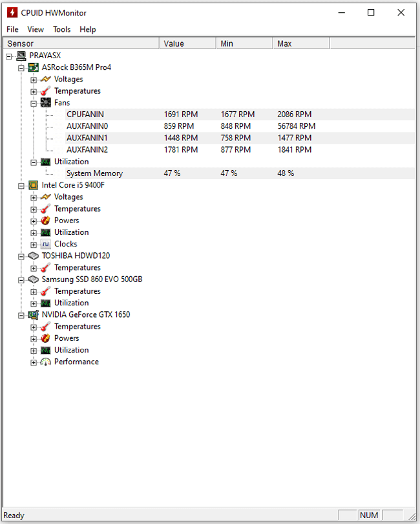
Task: Select the PRAYASX computer icon
Action: [21, 56]
